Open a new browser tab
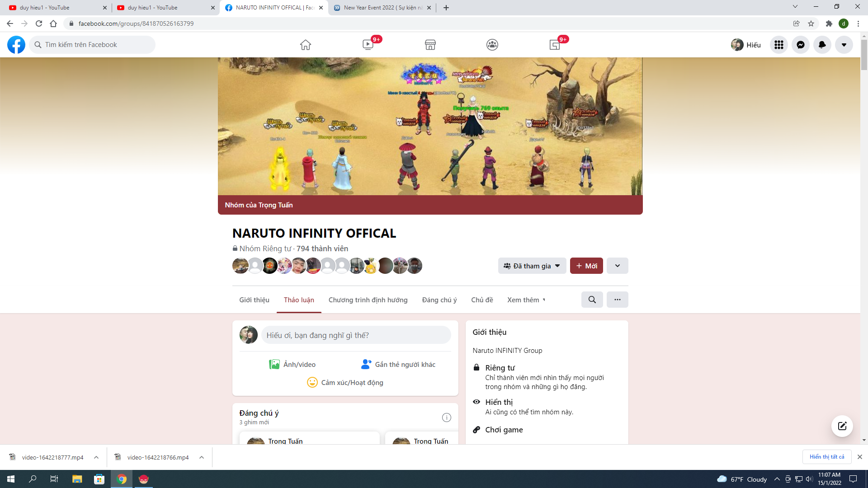The width and height of the screenshot is (868, 488). click(x=446, y=8)
